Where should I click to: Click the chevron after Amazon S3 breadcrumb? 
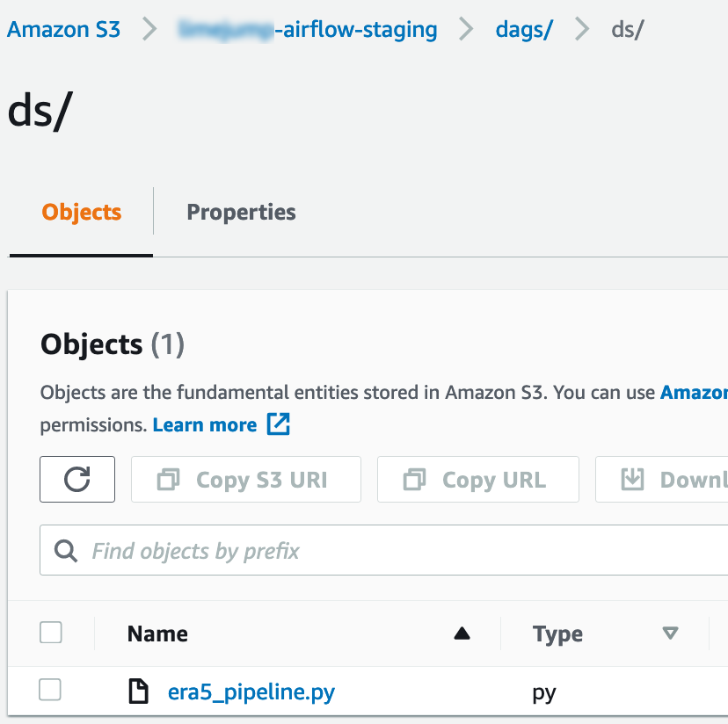pyautogui.click(x=150, y=30)
